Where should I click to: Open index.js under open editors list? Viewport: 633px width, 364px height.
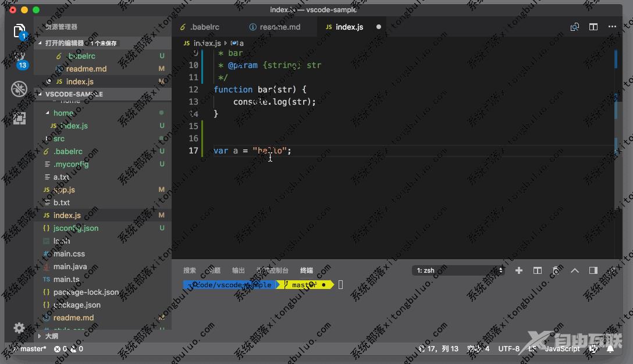click(x=102, y=81)
